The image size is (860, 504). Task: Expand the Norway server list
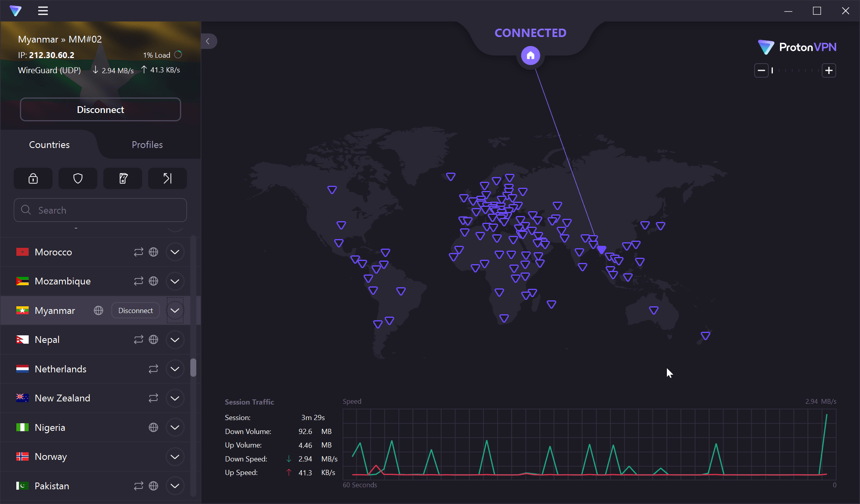coord(175,457)
